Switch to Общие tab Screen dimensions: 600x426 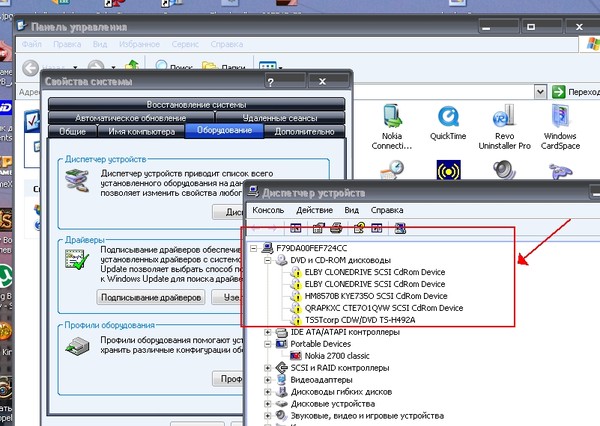tap(72, 131)
